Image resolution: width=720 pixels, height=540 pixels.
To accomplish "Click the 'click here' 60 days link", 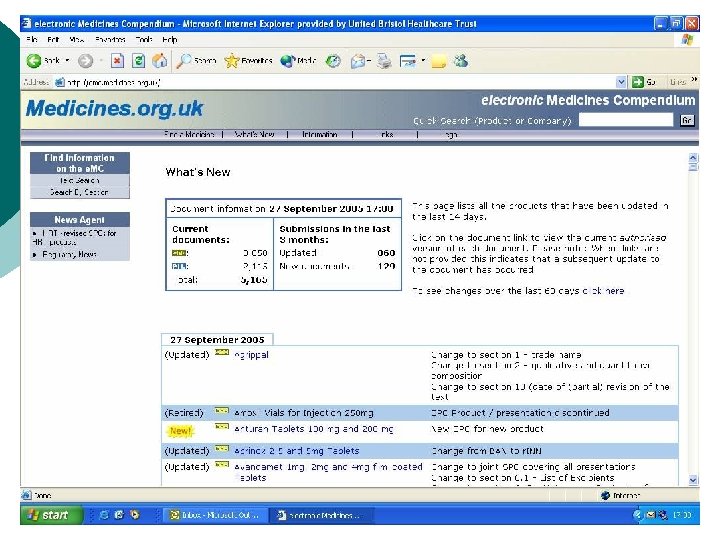I will coord(603,291).
